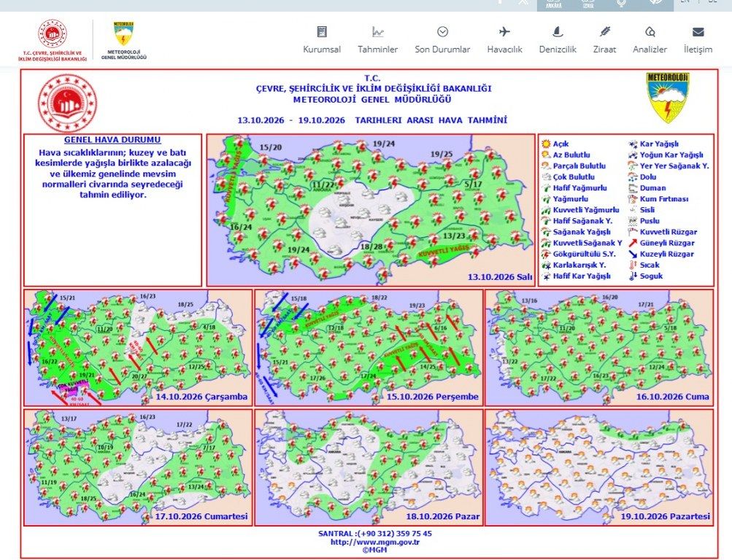
Task: Click the Az Bulutlu legend icon
Action: coord(546,155)
